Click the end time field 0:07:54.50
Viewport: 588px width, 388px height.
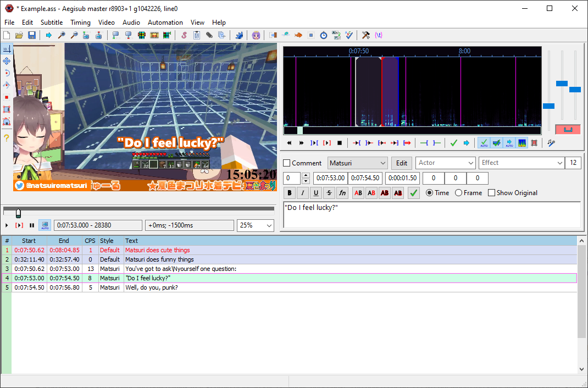coord(365,178)
